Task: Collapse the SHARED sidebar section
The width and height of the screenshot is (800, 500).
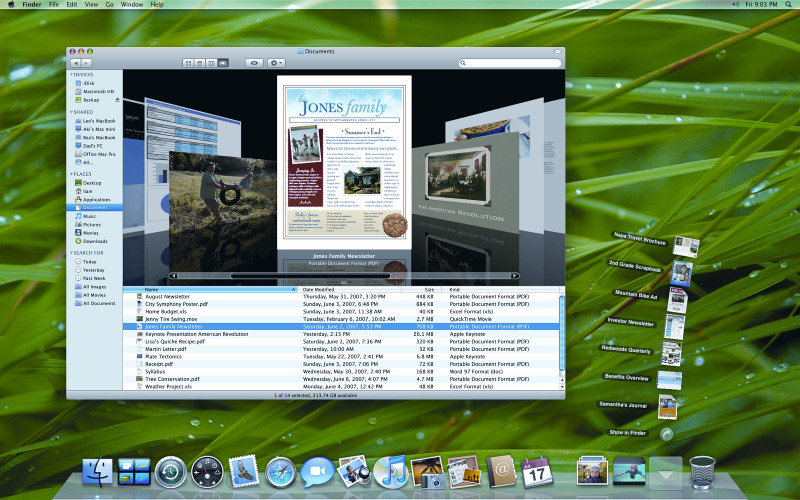Action: [x=71, y=112]
